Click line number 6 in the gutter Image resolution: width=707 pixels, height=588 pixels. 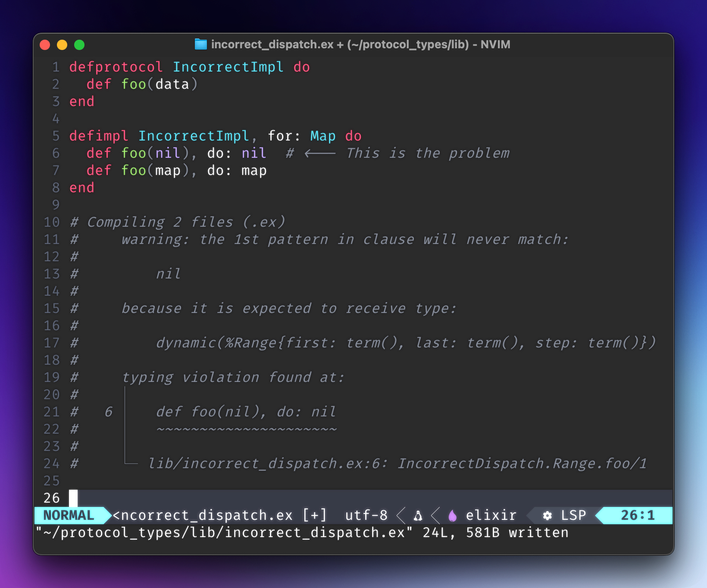56,153
